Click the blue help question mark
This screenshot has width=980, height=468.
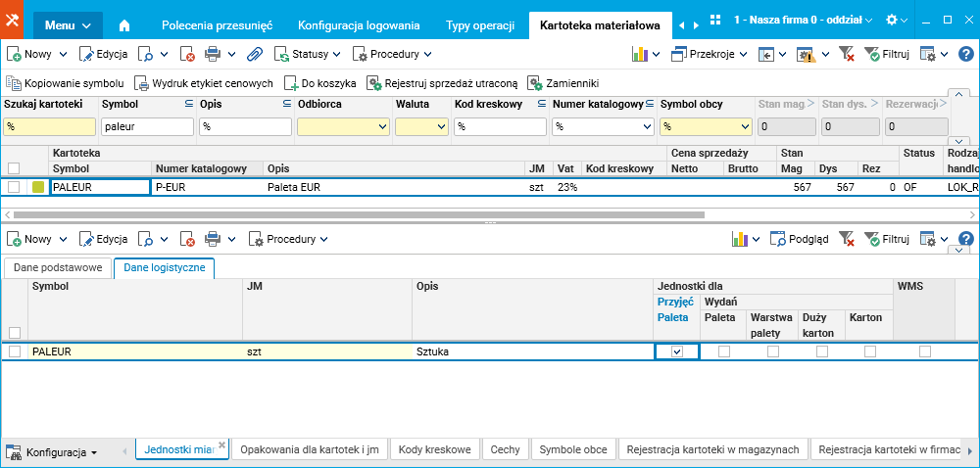[x=965, y=55]
